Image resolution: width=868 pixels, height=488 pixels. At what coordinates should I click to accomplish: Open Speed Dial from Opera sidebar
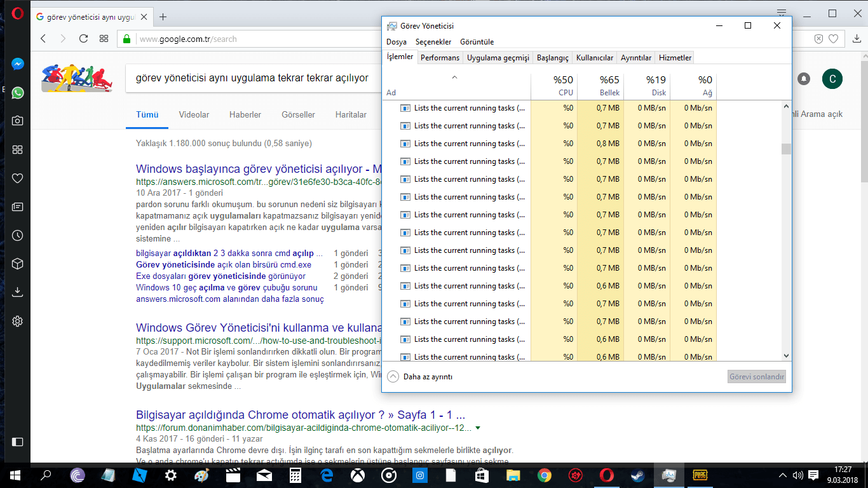(x=18, y=149)
